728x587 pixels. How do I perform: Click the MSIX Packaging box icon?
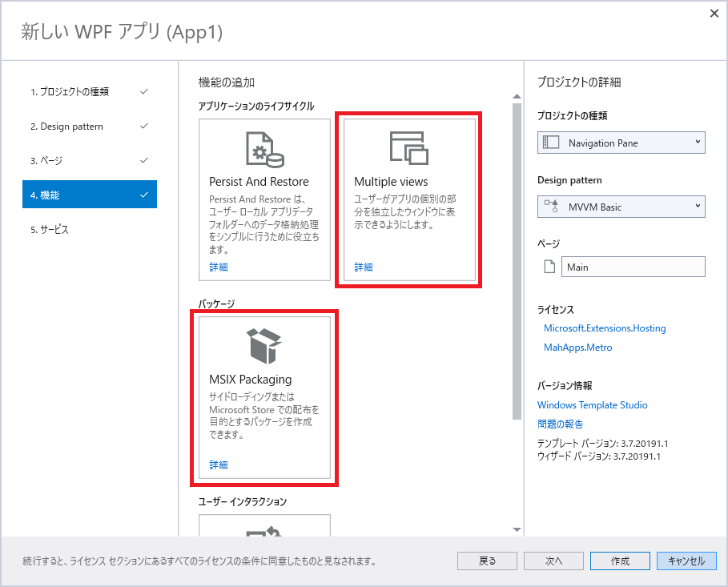tap(263, 346)
